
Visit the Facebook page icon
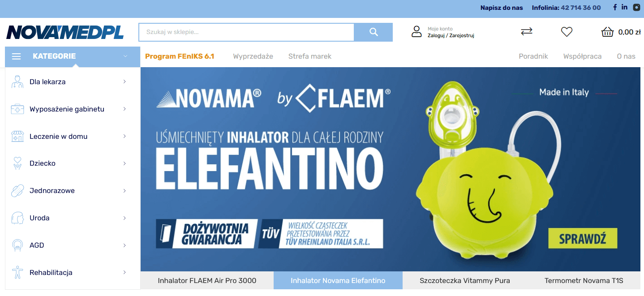(615, 7)
